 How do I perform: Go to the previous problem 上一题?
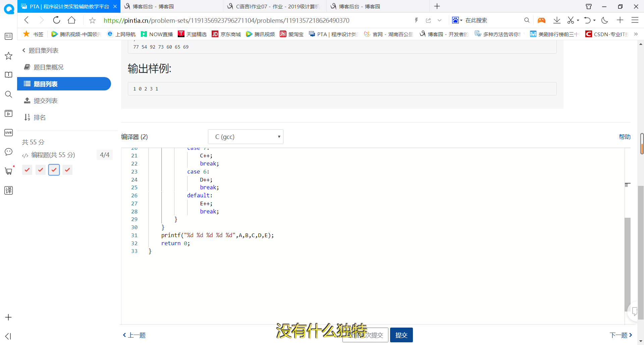coord(134,335)
